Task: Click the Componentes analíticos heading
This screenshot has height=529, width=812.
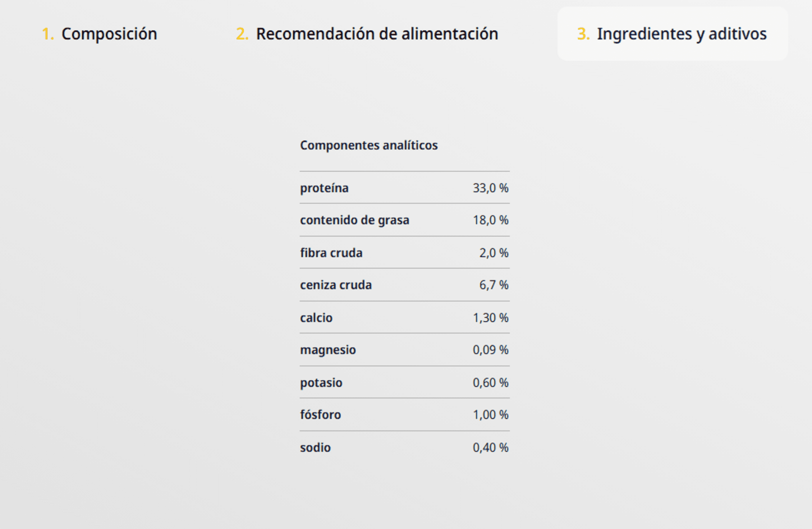Action: tap(369, 145)
